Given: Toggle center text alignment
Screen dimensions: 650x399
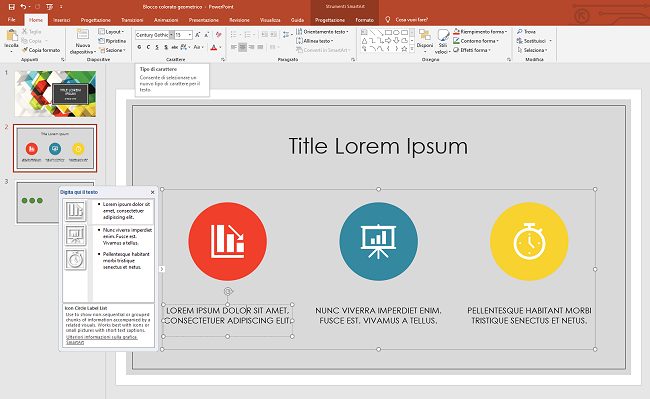Looking at the screenshot, I should point(243,47).
